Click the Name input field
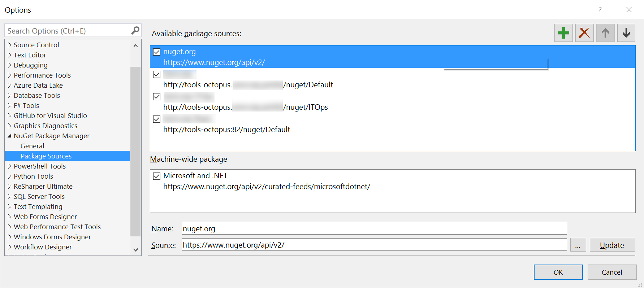Screen dimensions: 644x288 [x=374, y=228]
